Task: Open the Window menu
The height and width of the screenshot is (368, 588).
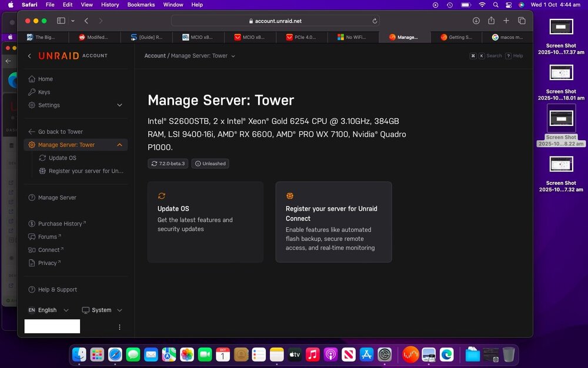Action: tap(173, 5)
